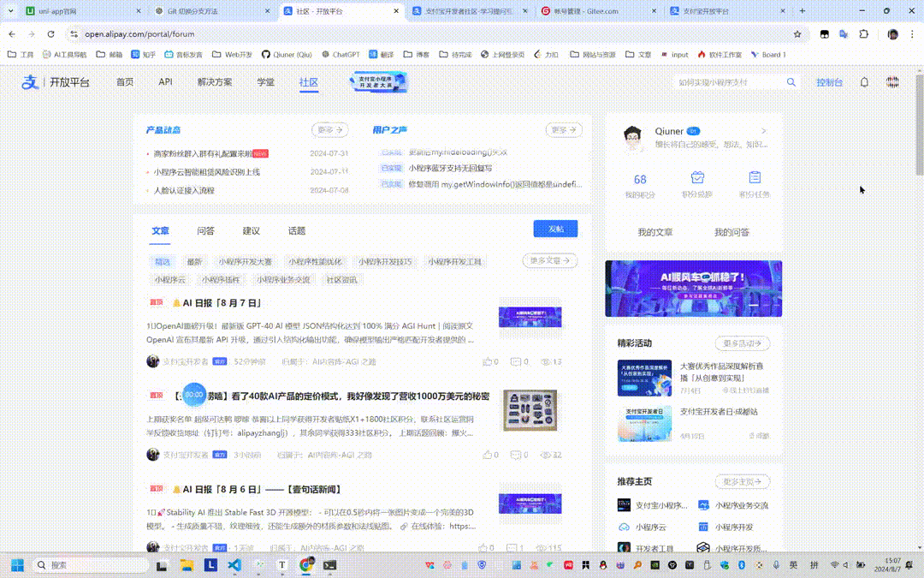Open 更多文章 with its arrow

(549, 260)
